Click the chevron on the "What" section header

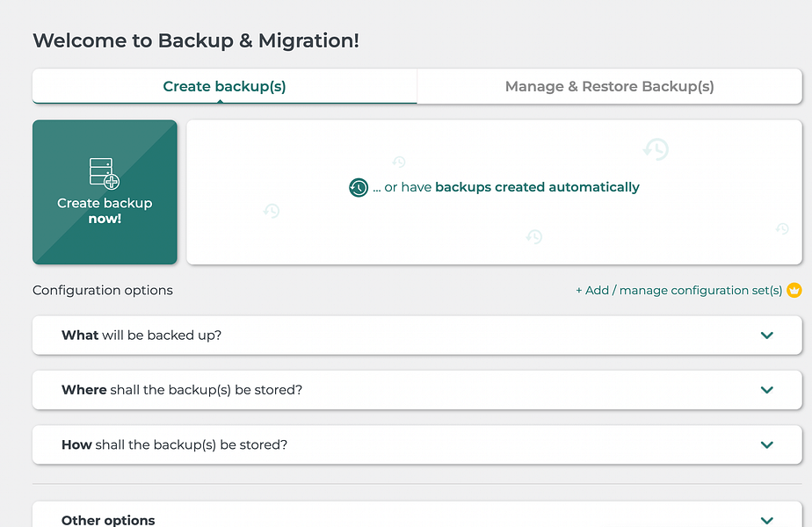pyautogui.click(x=765, y=336)
